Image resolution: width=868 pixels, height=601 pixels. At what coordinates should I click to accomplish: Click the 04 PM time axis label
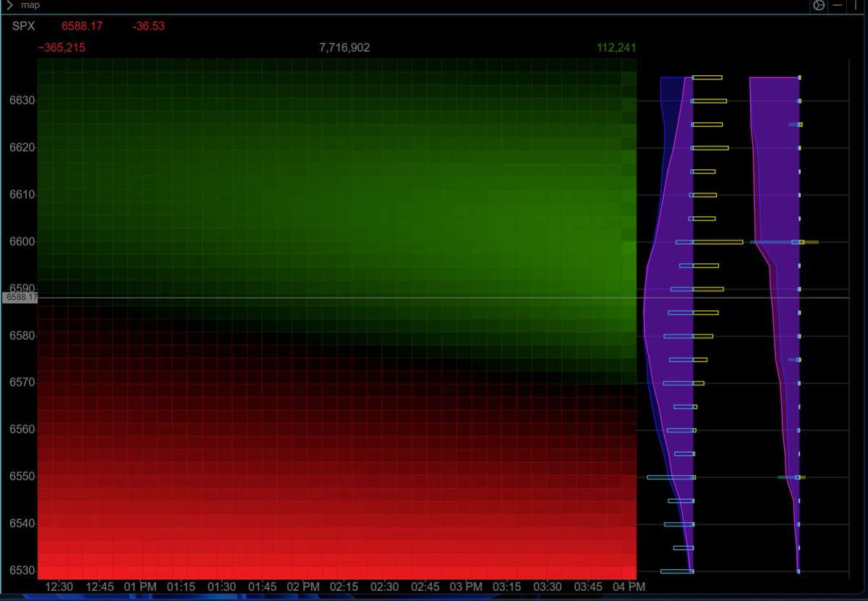[628, 587]
